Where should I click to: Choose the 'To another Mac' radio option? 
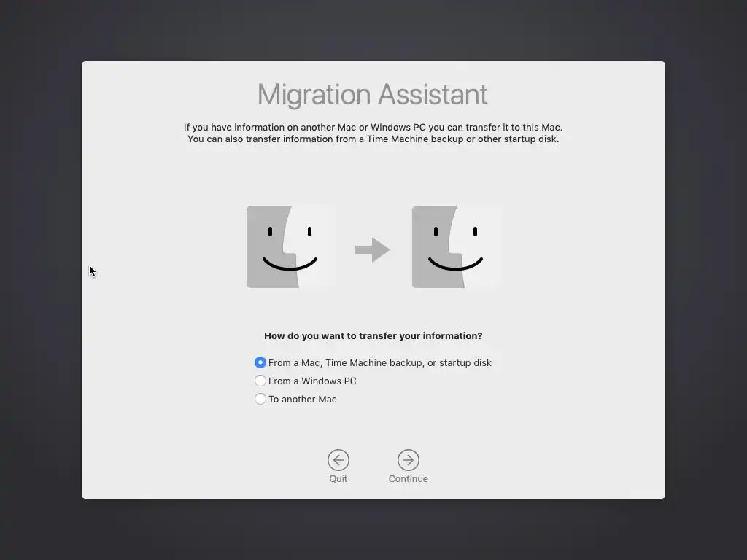(260, 399)
